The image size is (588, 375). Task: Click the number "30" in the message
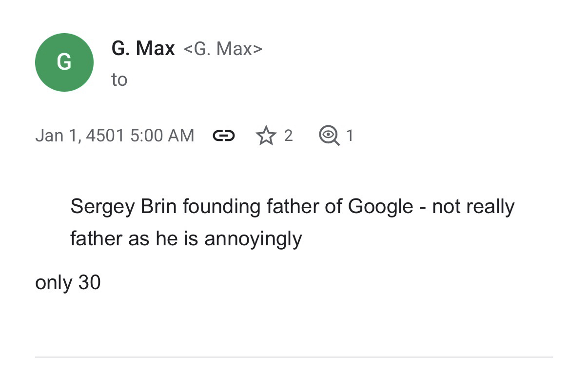[x=89, y=282]
